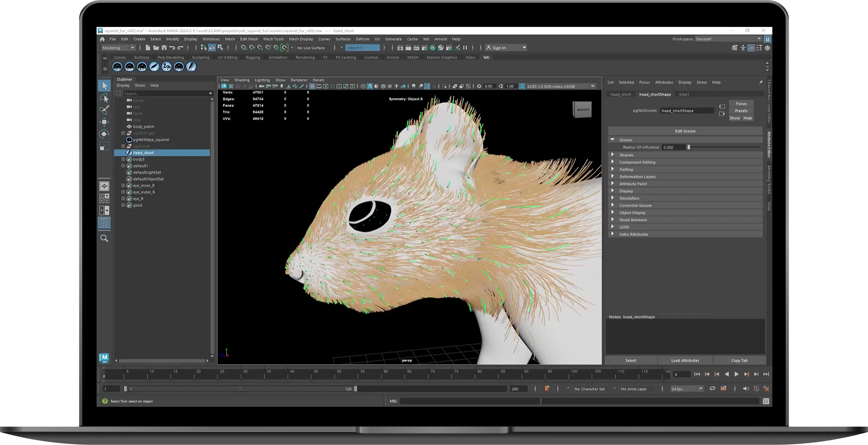Expand the Strands section

pos(612,155)
